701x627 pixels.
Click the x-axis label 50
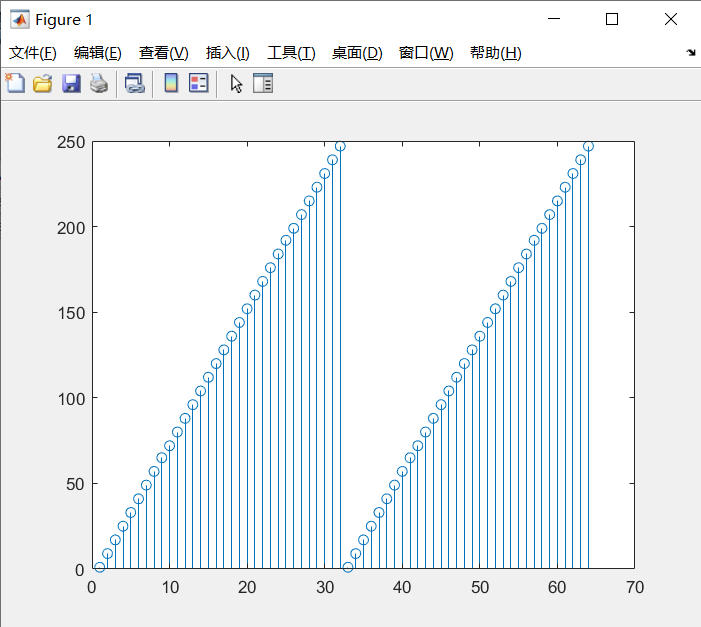pos(480,587)
